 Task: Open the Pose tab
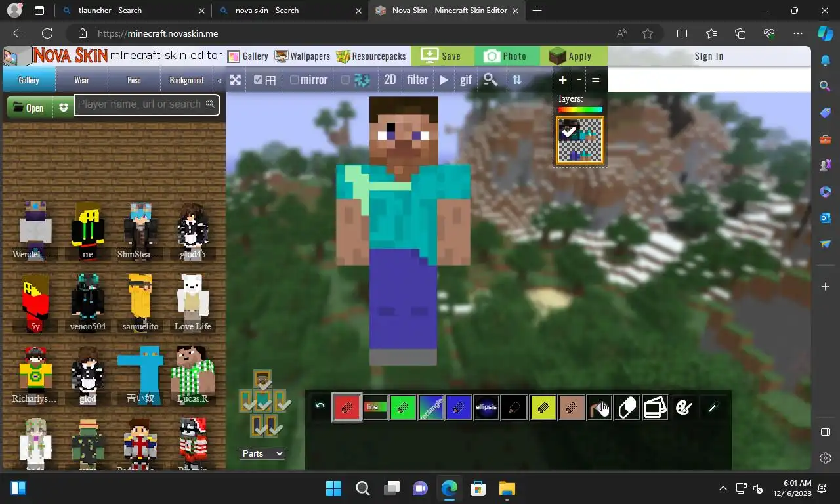135,80
